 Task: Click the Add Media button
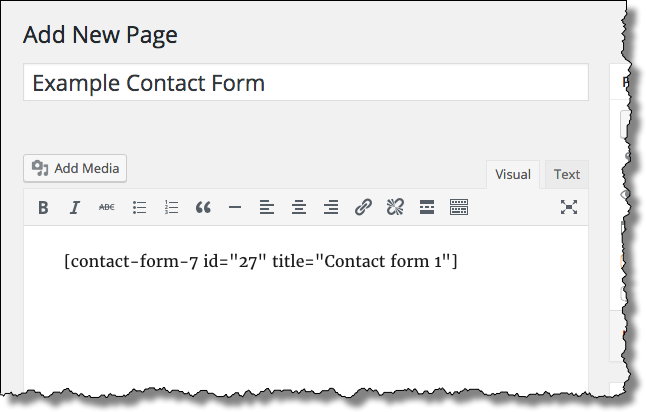pos(75,169)
